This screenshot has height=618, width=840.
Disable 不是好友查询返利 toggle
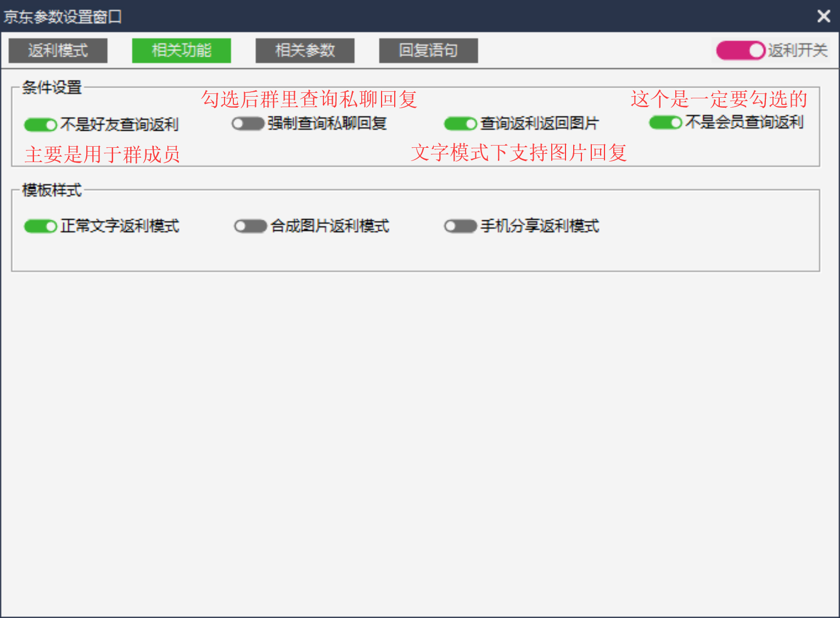(x=41, y=125)
